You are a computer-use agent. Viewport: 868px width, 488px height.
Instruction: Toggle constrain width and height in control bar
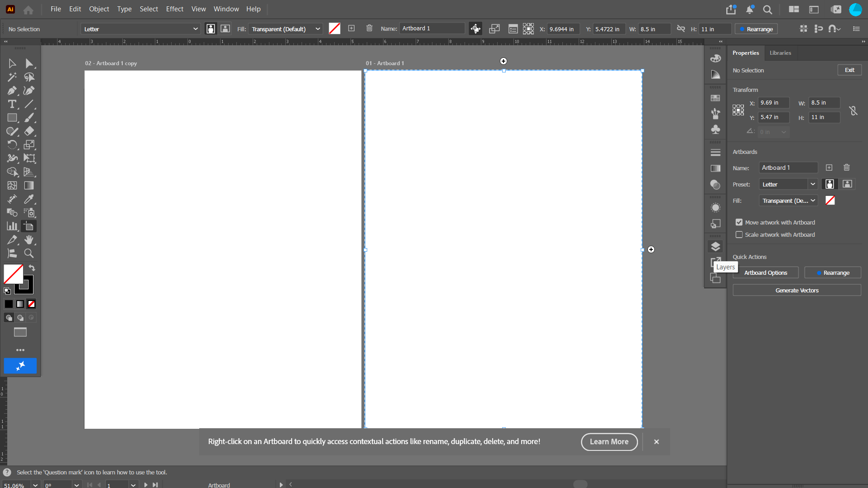(681, 29)
